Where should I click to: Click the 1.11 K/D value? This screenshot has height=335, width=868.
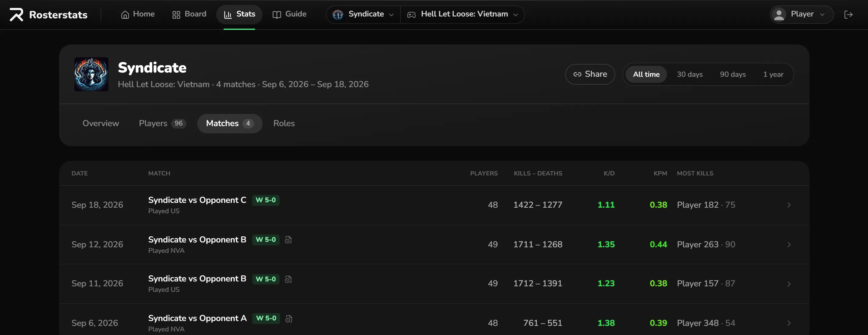coord(606,205)
